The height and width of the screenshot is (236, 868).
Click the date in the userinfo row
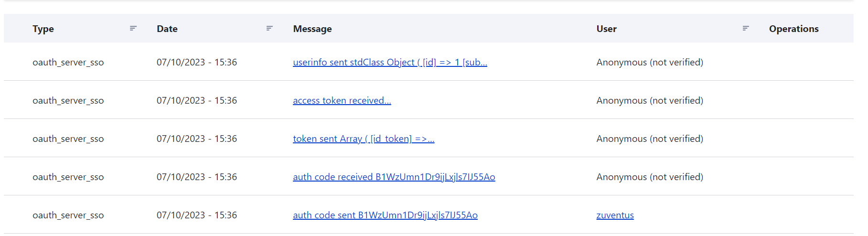pos(197,63)
